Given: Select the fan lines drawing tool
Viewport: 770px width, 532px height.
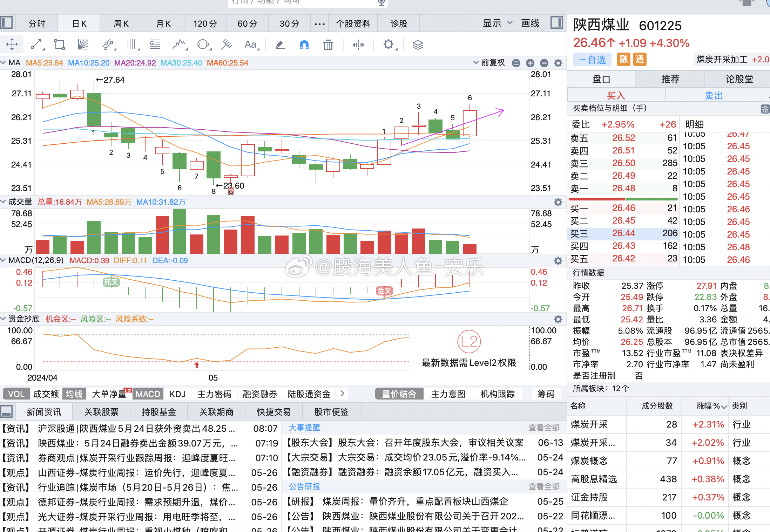Looking at the screenshot, I should pyautogui.click(x=83, y=45).
